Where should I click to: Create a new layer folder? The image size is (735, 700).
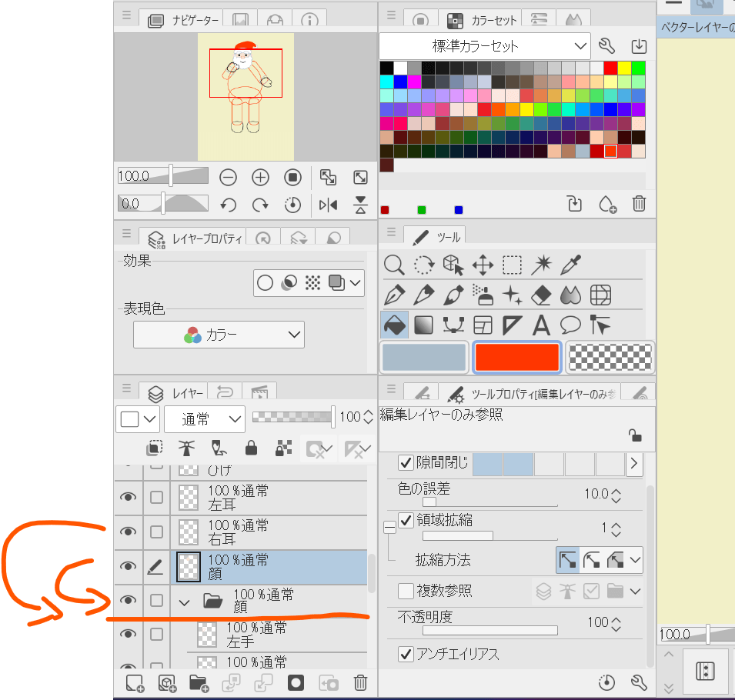tap(199, 682)
